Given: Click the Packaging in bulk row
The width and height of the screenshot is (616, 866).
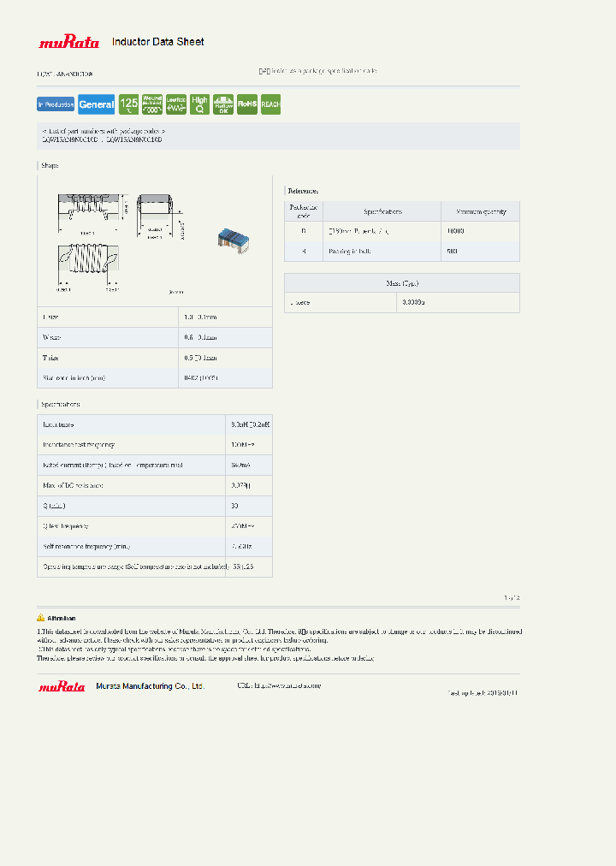Looking at the screenshot, I should click(401, 252).
